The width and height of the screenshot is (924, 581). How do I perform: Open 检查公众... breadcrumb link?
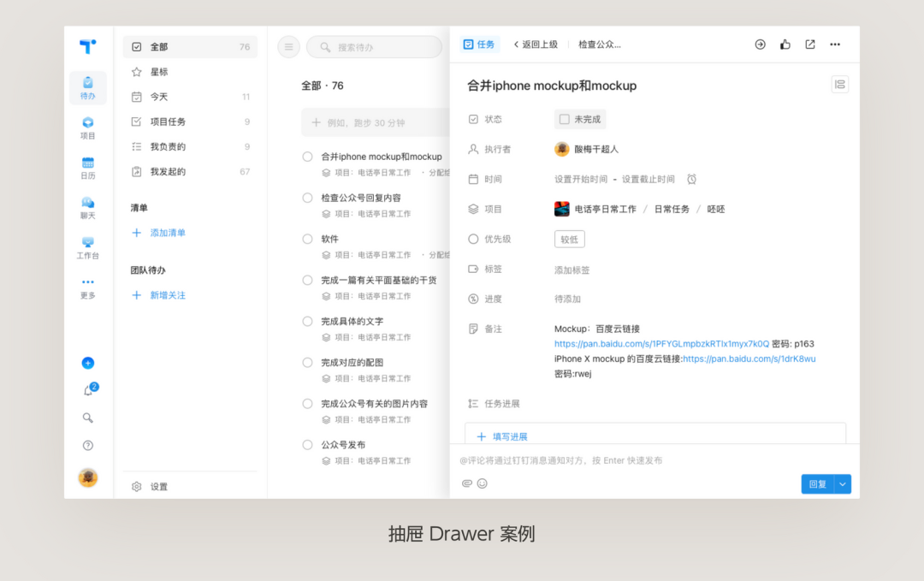tap(599, 44)
